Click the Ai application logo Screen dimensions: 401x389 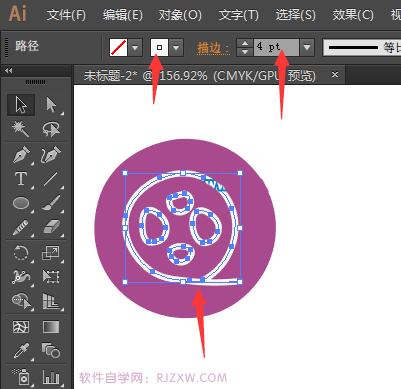tap(17, 14)
